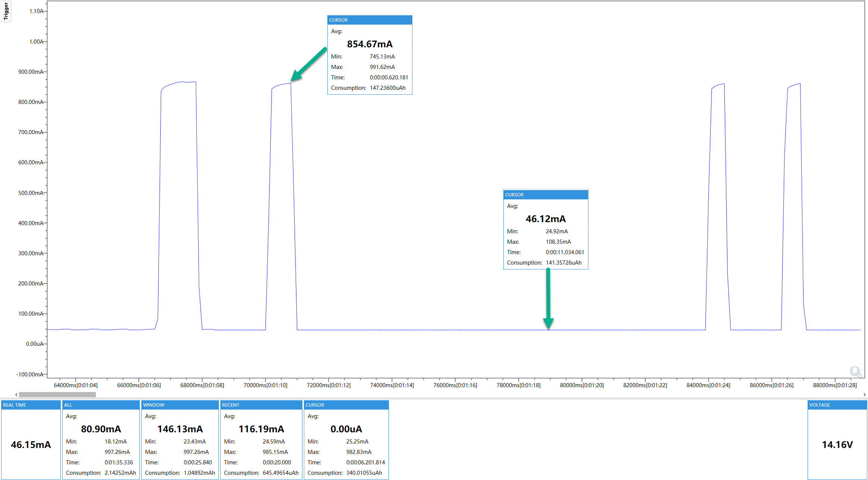
Task: Click the green downward arrow near baseline
Action: (548, 298)
